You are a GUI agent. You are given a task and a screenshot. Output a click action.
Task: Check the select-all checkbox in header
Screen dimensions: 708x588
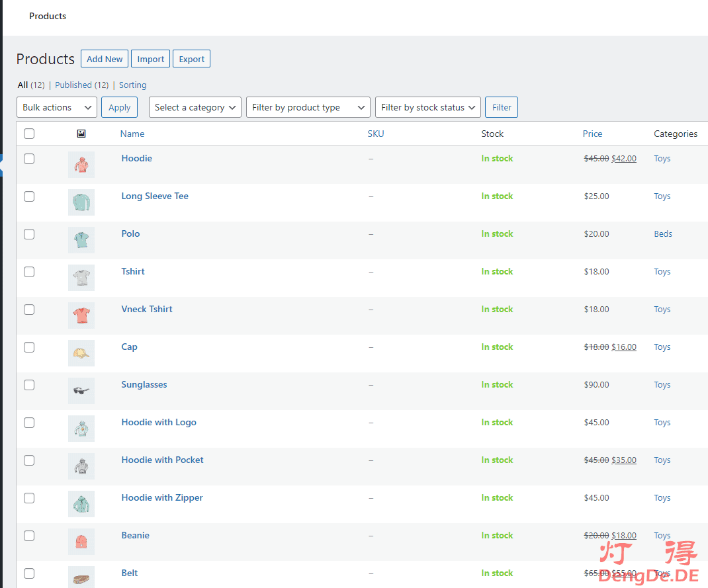coord(29,134)
